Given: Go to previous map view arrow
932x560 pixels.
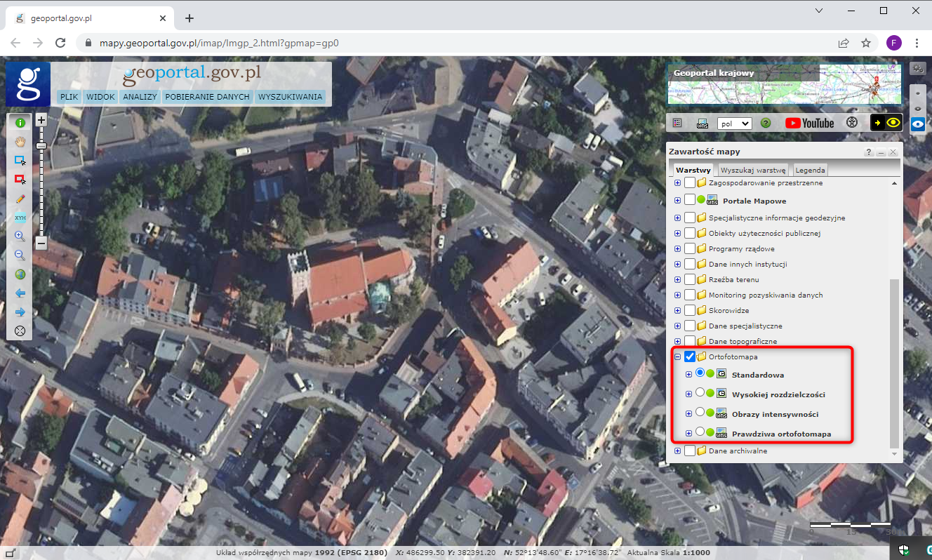Looking at the screenshot, I should pyautogui.click(x=20, y=293).
